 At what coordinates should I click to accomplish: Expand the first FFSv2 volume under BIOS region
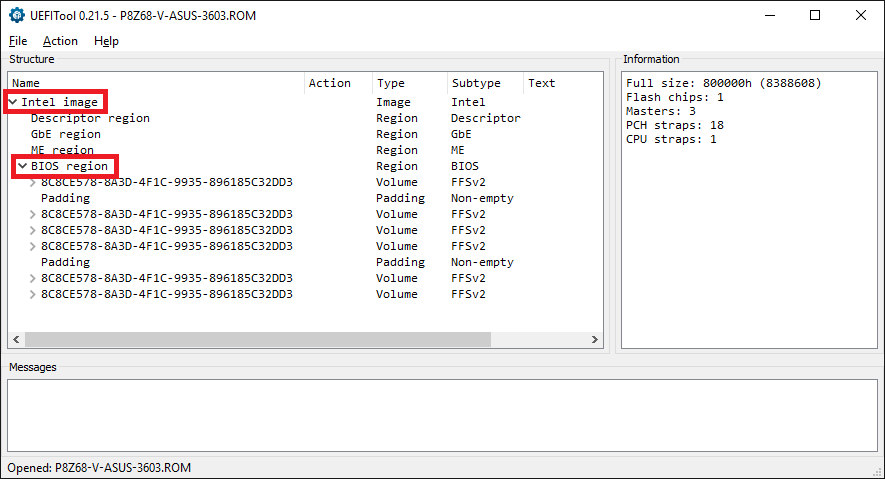(x=33, y=182)
